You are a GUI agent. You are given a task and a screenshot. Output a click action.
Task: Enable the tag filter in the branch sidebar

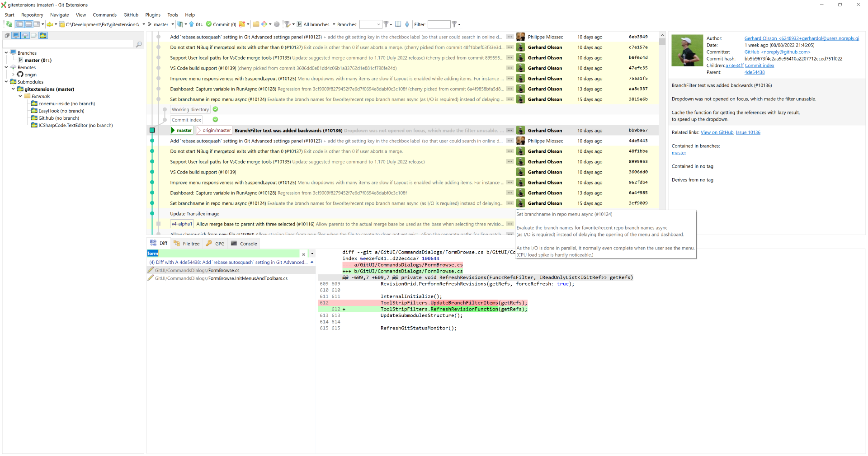[x=34, y=35]
